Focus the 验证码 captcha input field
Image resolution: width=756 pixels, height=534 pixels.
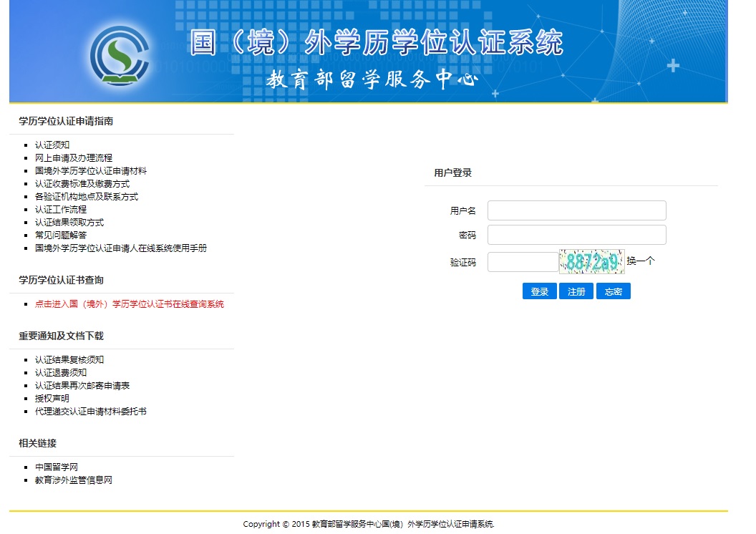(x=523, y=262)
